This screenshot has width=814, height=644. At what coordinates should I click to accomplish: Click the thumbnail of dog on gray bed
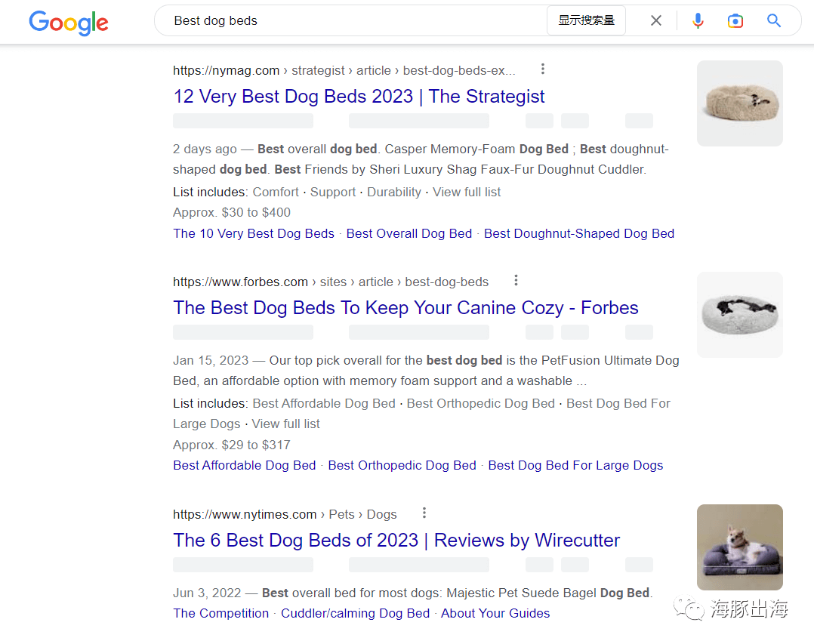click(x=739, y=547)
